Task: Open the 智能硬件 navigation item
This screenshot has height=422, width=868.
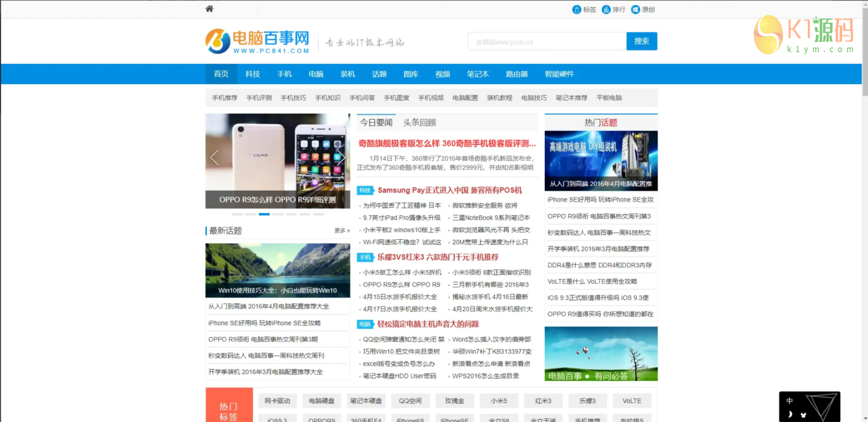Action: [x=559, y=74]
